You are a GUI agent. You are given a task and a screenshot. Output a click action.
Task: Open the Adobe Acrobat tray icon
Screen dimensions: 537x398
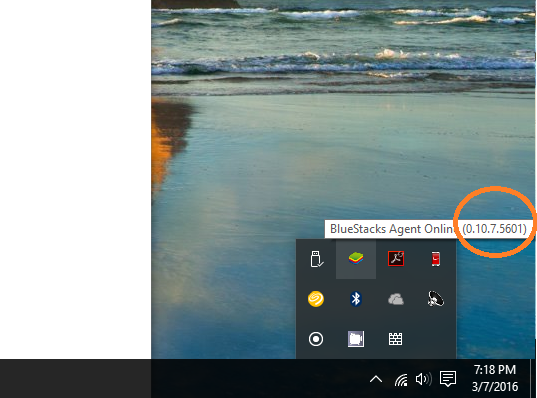tap(396, 259)
